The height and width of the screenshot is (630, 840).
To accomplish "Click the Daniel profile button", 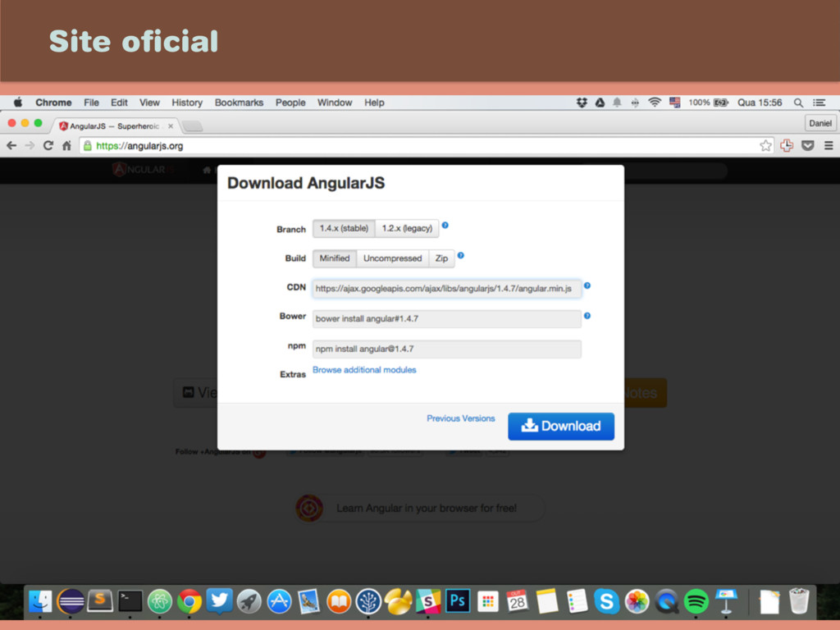I will 819,123.
